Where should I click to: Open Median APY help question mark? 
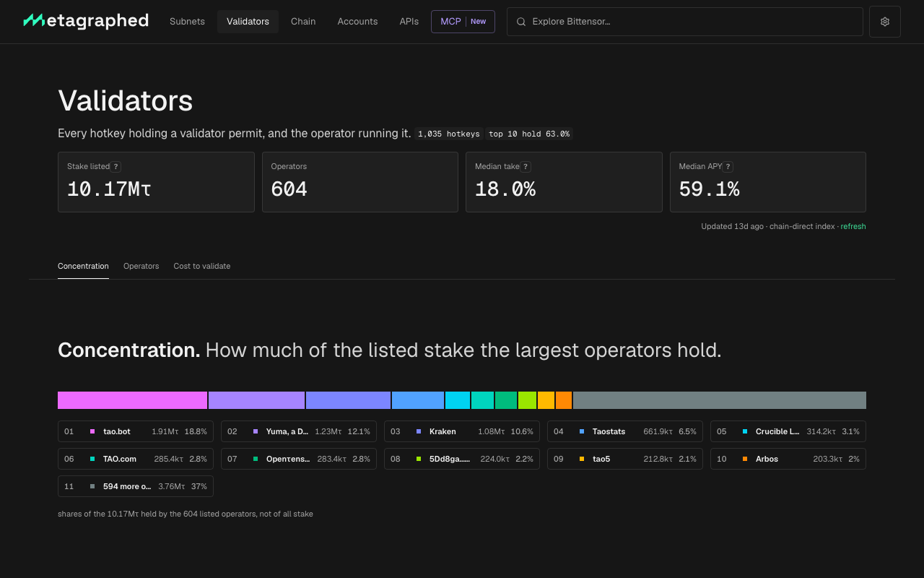[x=728, y=166]
